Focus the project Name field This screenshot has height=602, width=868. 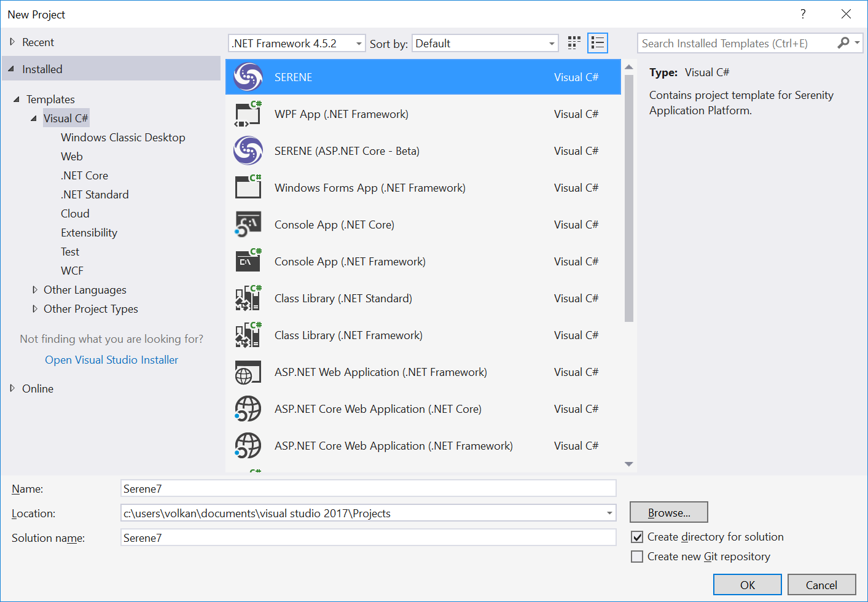[369, 488]
